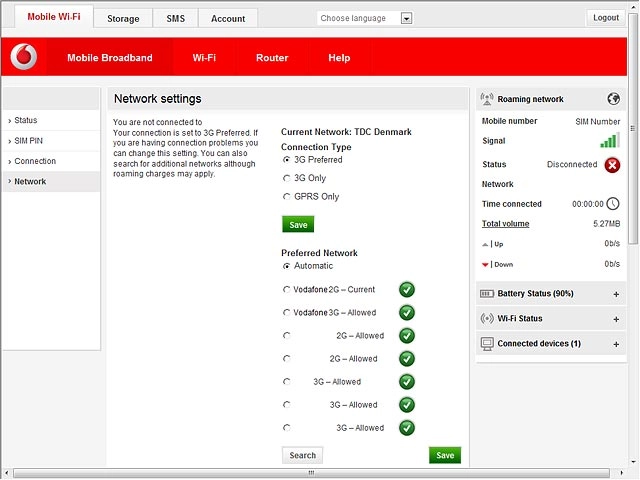Click green checkmark of last 3G – Allowed row

[407, 428]
